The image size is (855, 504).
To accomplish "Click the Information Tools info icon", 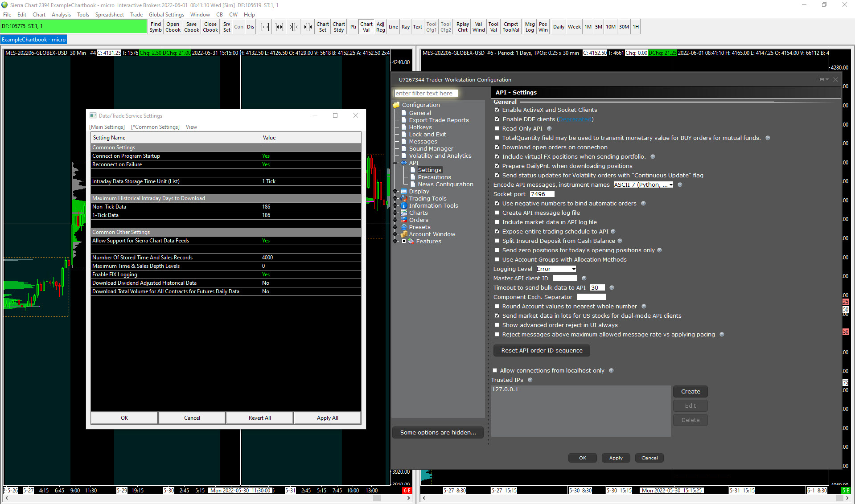I will click(404, 206).
